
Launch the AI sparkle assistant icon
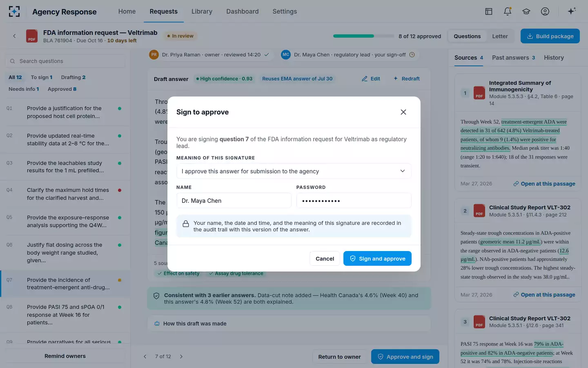pyautogui.click(x=572, y=11)
